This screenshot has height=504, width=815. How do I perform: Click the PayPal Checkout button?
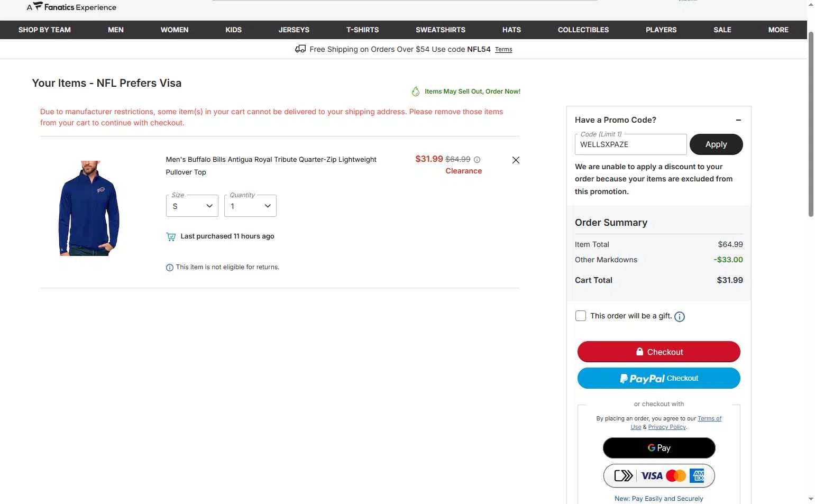(659, 378)
